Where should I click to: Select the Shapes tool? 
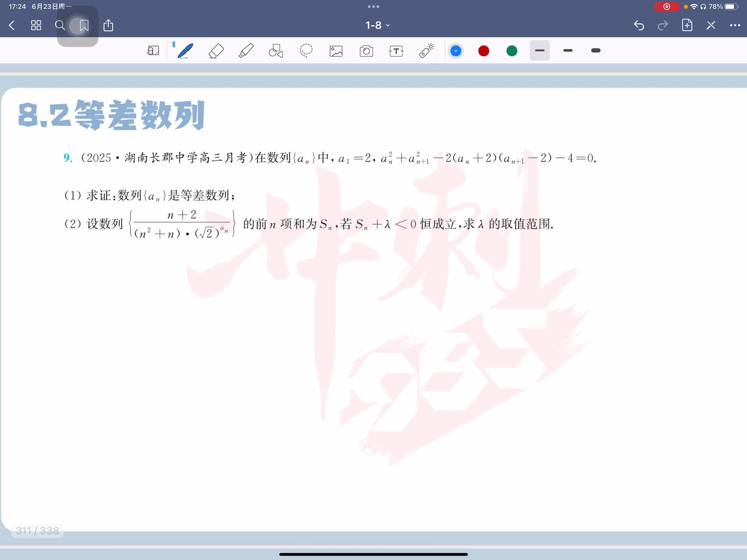tap(276, 51)
